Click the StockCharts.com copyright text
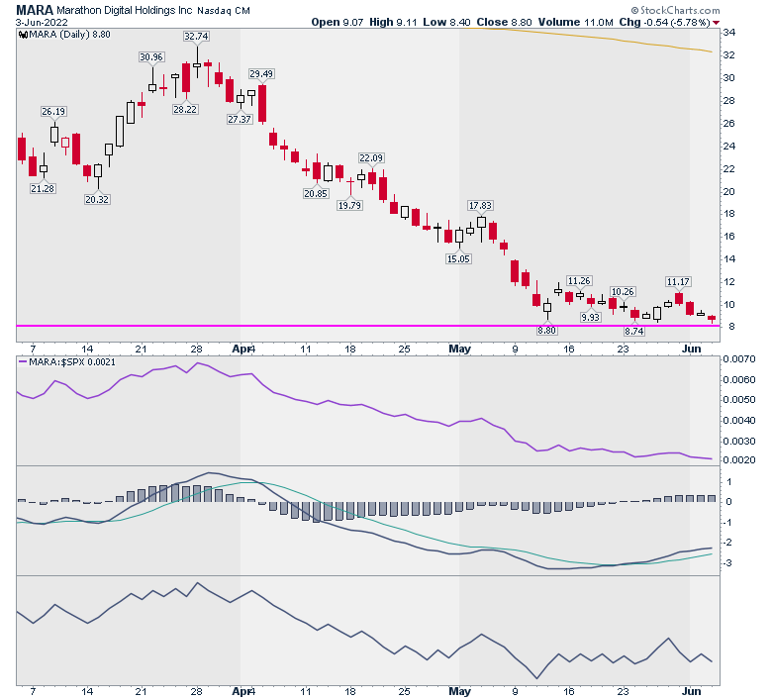 click(675, 10)
